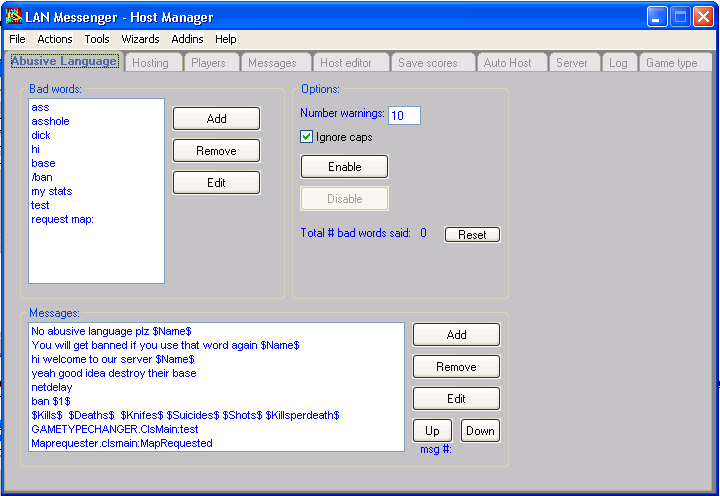Enable abusive language filtering
Viewport: 720px width, 496px height.
(x=344, y=167)
